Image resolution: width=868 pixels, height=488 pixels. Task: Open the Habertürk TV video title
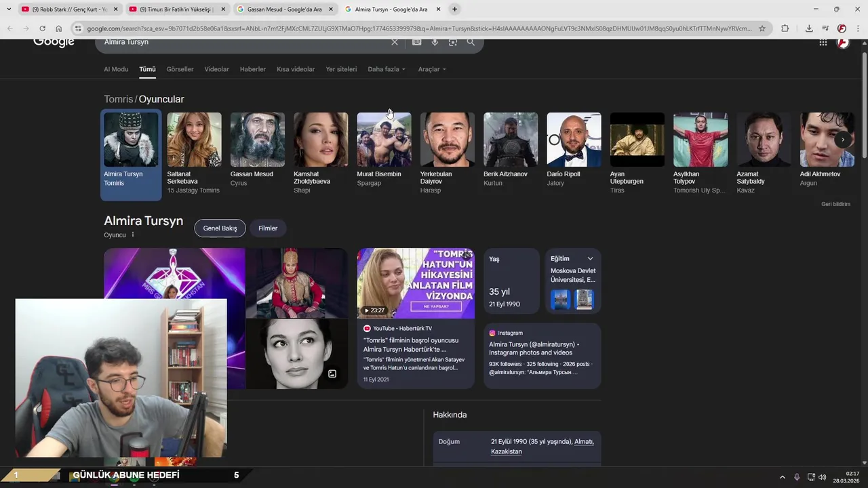[x=411, y=345]
